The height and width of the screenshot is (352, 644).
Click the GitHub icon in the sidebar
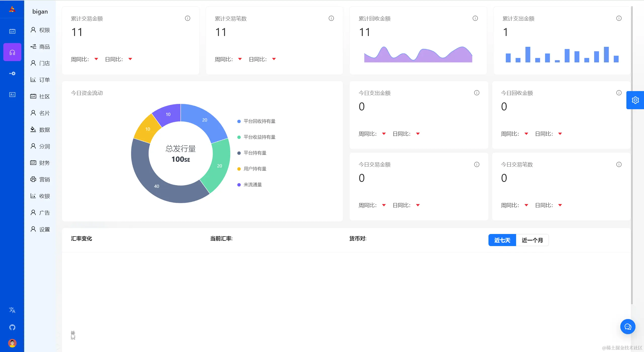click(x=12, y=327)
